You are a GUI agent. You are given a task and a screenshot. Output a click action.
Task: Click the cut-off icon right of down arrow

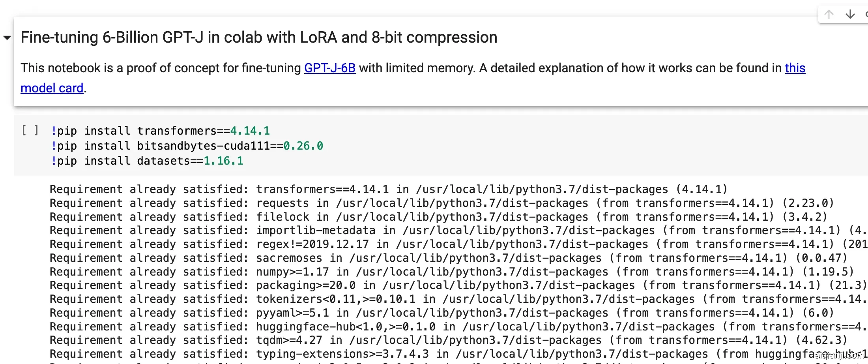pos(866,15)
